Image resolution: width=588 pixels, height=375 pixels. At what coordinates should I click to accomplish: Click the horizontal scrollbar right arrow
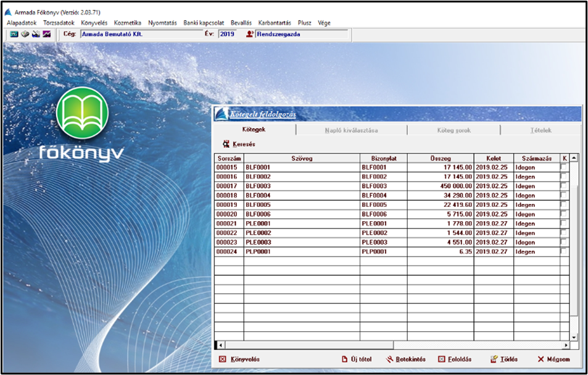566,345
